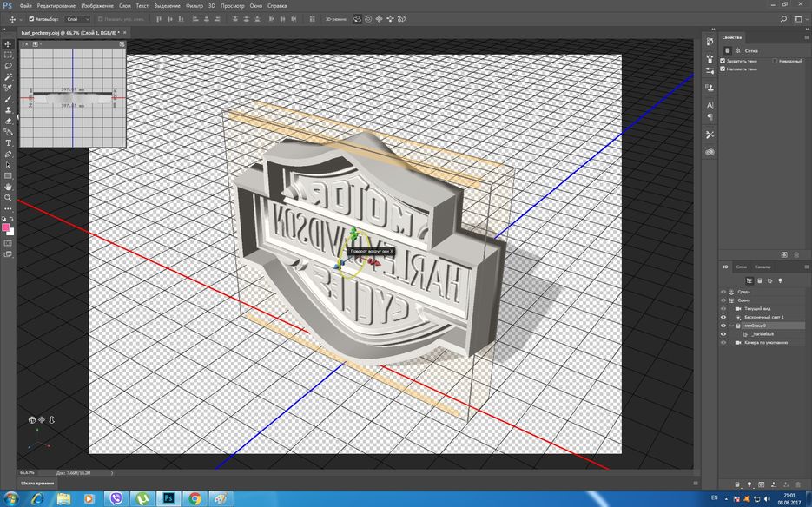Swap foreground and background colors
Image resolution: width=812 pixels, height=507 pixels.
tap(11, 219)
